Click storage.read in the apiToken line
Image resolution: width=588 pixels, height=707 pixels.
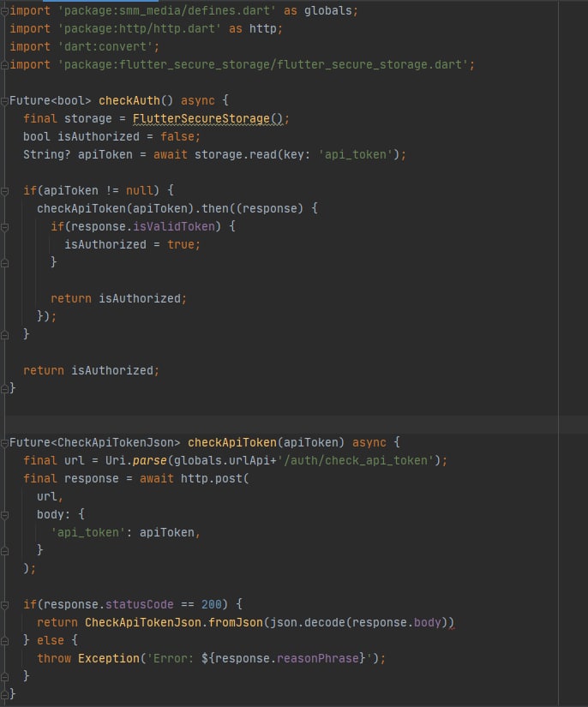pyautogui.click(x=236, y=154)
